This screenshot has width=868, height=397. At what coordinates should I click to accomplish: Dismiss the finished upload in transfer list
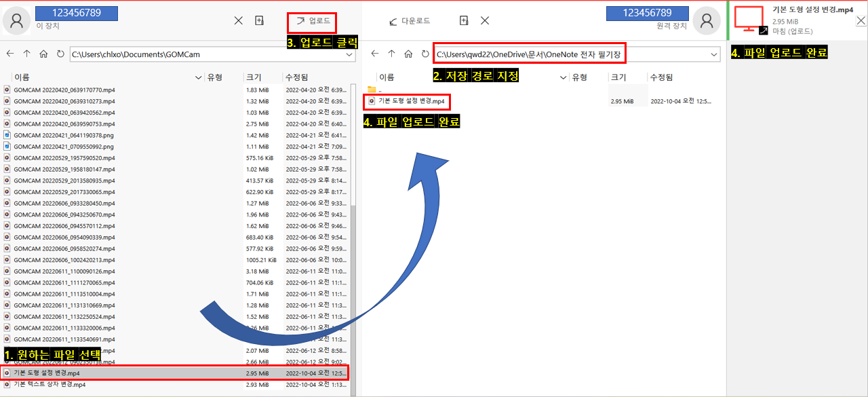[861, 20]
